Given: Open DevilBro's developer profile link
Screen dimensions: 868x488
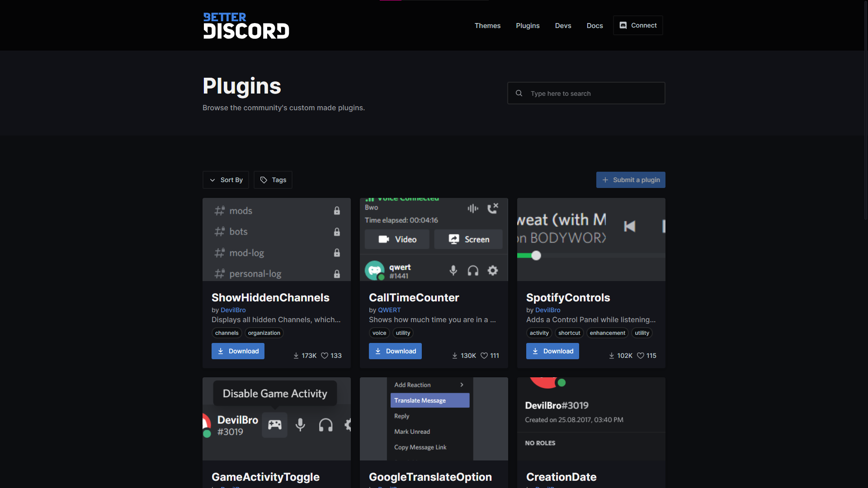Looking at the screenshot, I should click(x=233, y=310).
